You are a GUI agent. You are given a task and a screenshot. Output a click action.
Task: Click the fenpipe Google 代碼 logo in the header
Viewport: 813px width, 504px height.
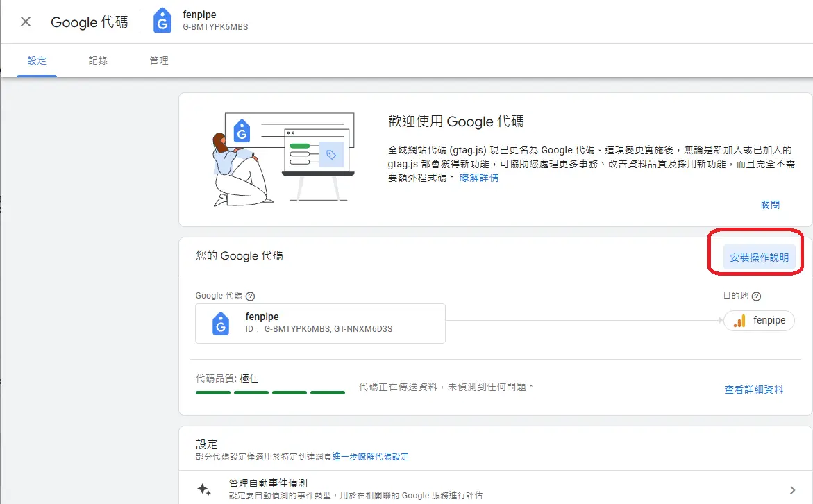(162, 21)
